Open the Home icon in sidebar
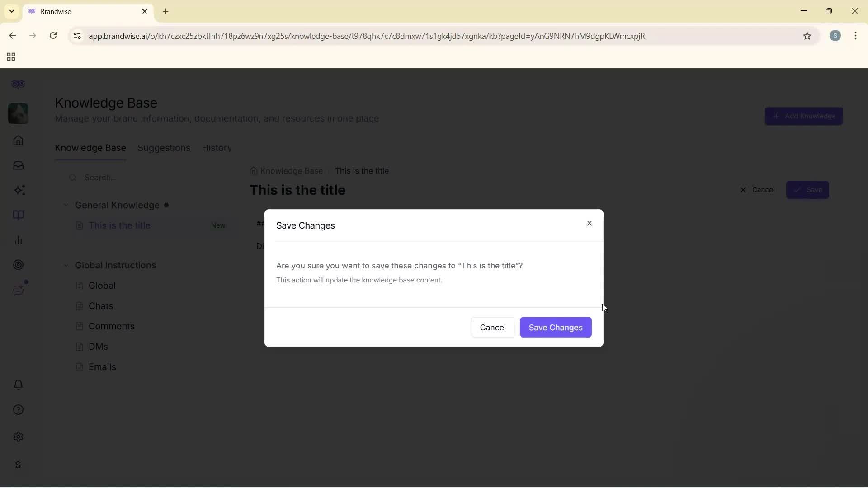The width and height of the screenshot is (868, 488). [x=18, y=141]
